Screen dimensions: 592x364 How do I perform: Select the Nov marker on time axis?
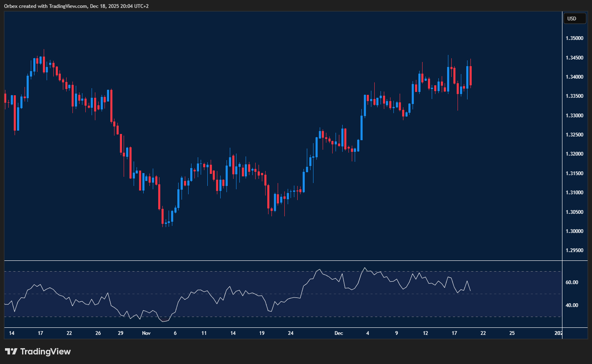(x=146, y=333)
